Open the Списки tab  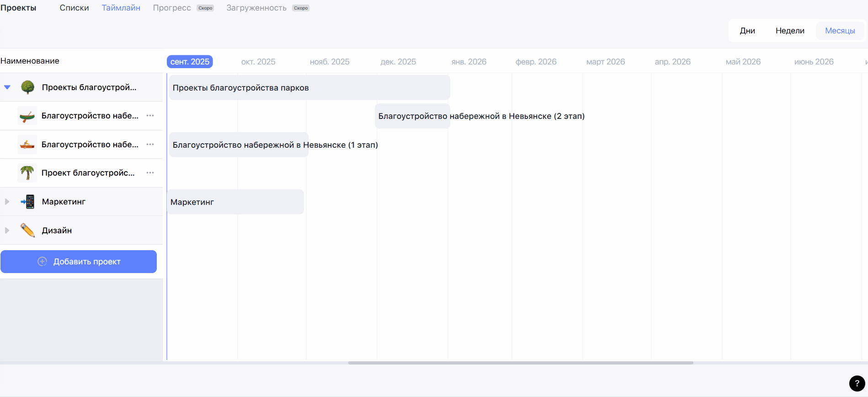[x=74, y=8]
